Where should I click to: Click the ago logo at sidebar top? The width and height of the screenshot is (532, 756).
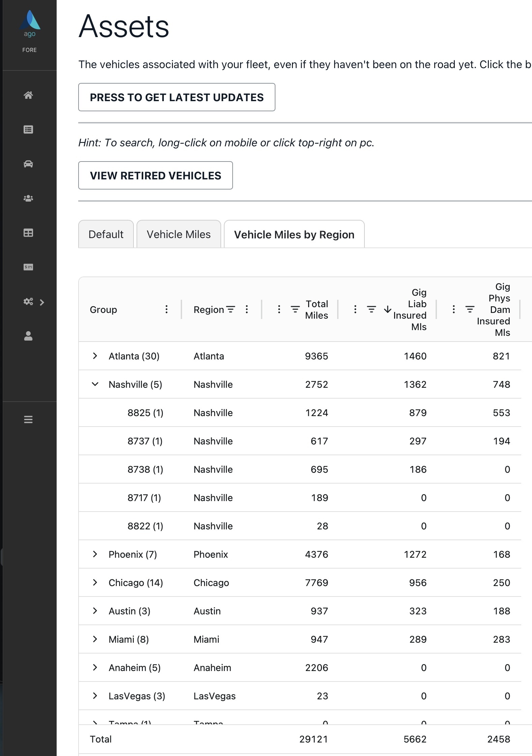(x=30, y=23)
